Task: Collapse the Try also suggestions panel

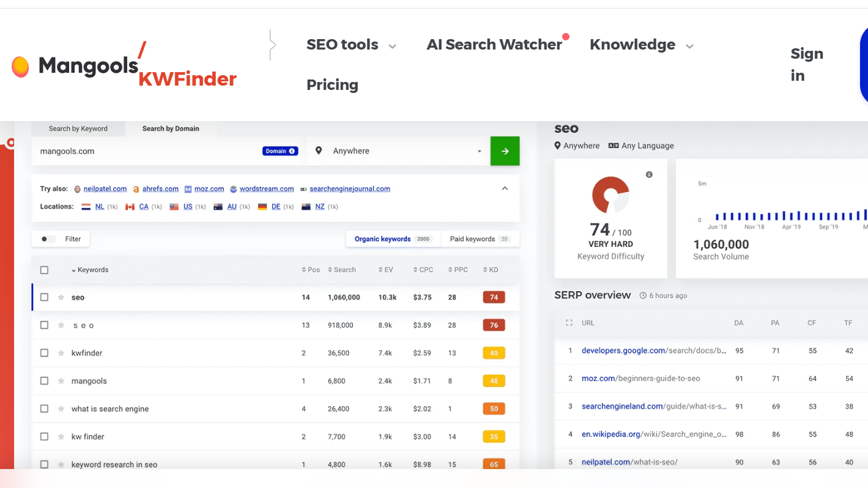Action: pos(505,188)
